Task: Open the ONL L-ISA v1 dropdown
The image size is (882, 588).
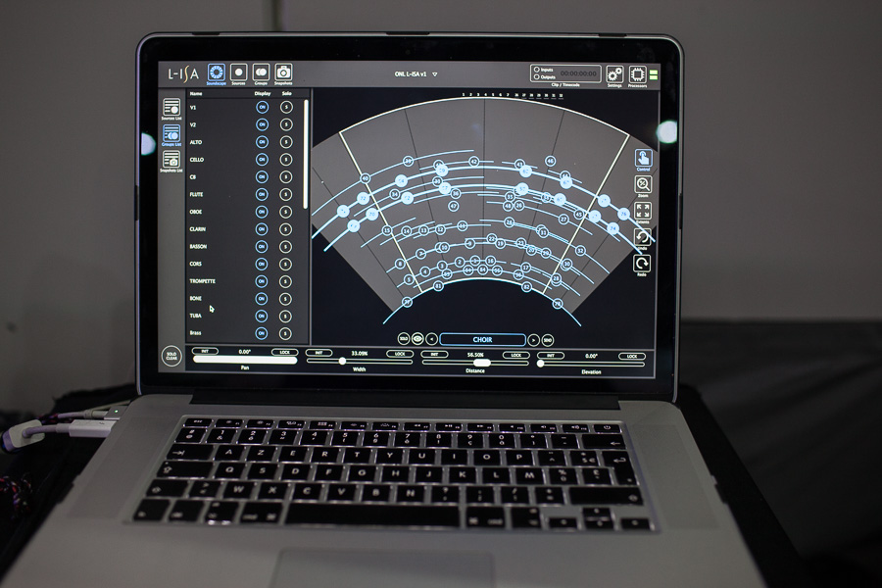Action: (x=416, y=73)
